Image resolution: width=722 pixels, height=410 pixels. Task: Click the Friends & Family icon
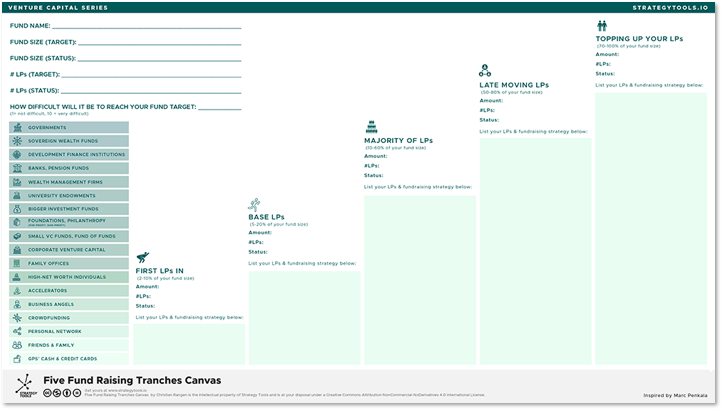tap(17, 345)
